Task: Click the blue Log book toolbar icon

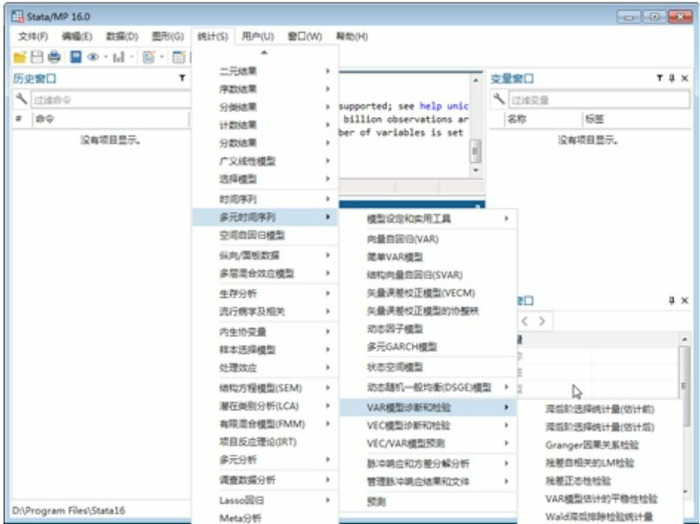Action: coord(76,57)
